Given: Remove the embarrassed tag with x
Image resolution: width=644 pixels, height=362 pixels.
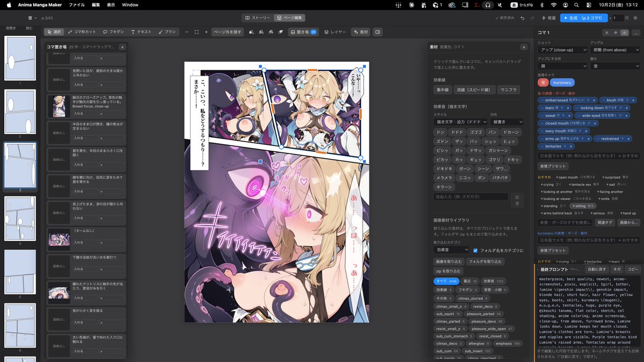Looking at the screenshot, I should pyautogui.click(x=594, y=100).
